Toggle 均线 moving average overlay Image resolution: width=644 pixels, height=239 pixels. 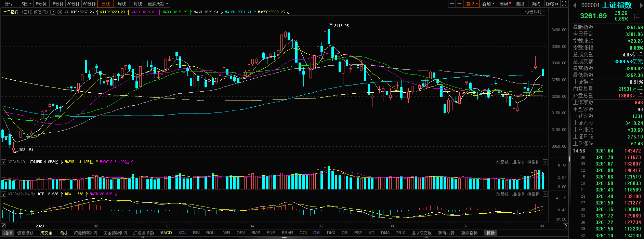(x=63, y=233)
